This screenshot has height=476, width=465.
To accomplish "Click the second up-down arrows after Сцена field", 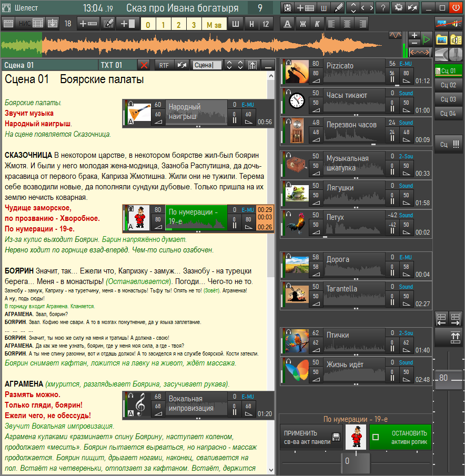I will coord(240,65).
